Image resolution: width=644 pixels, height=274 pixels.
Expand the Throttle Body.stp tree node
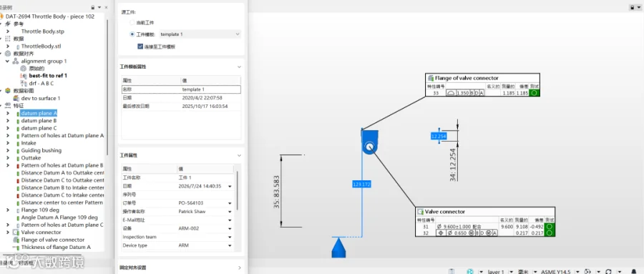[8, 31]
